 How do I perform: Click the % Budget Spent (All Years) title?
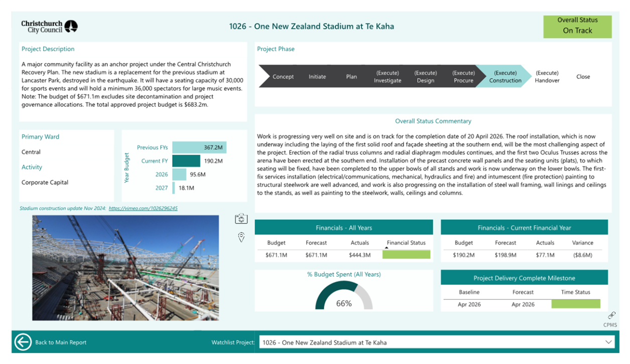pyautogui.click(x=344, y=274)
